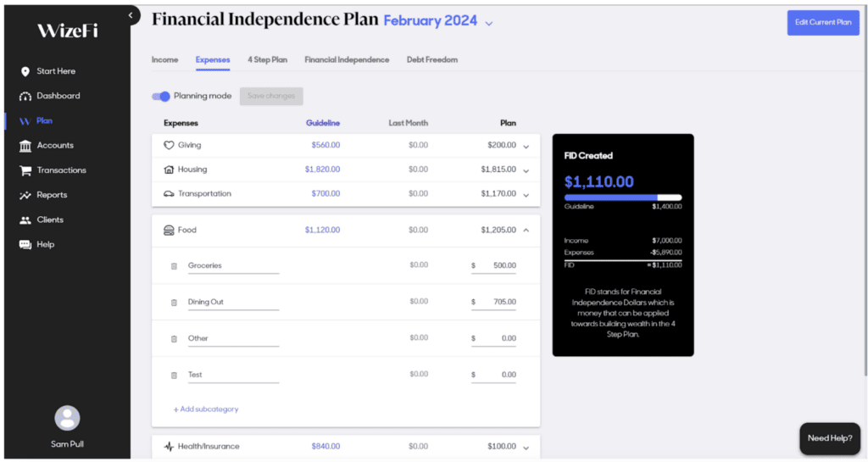
Task: Open Reports using the chart icon
Action: tap(25, 195)
